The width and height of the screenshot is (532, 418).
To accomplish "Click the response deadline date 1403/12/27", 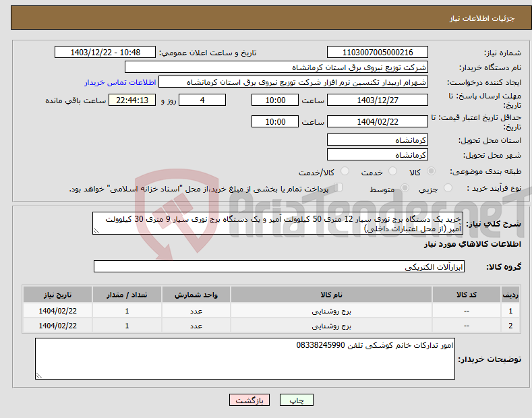I will [x=378, y=100].
